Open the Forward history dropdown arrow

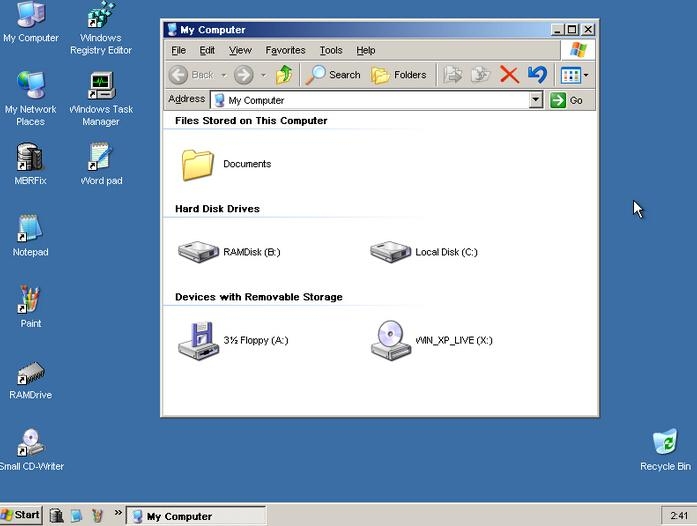pyautogui.click(x=264, y=75)
